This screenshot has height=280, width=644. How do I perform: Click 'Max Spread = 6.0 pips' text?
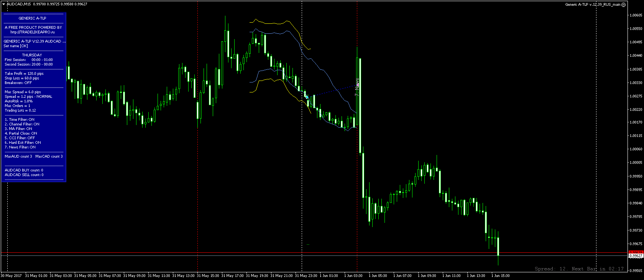pyautogui.click(x=23, y=92)
